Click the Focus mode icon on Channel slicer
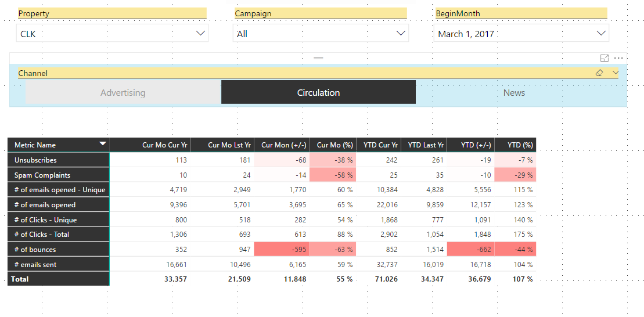The image size is (644, 317). point(604,58)
